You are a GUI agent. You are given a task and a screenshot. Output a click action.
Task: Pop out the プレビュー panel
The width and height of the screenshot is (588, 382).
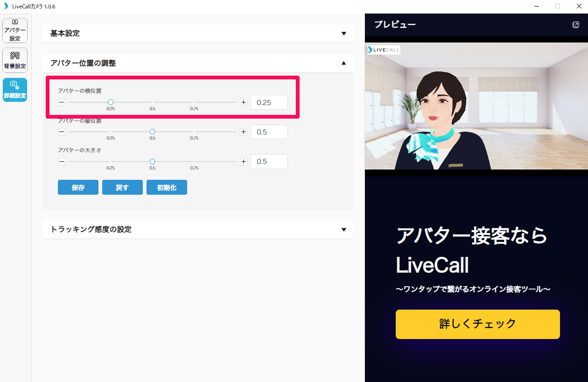(576, 25)
